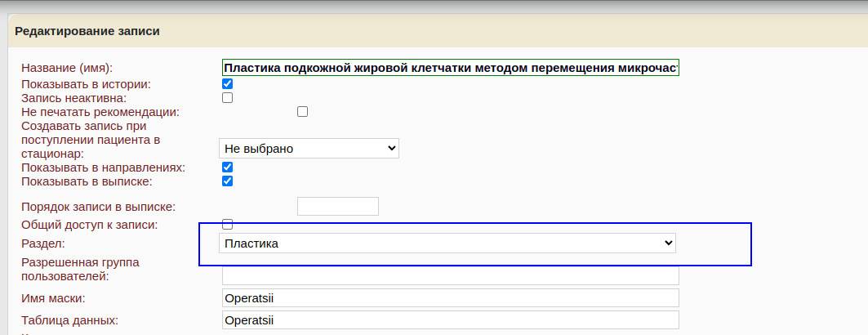The height and width of the screenshot is (335, 868).
Task: Click the 'Название (имя)' text field
Action: tap(450, 68)
